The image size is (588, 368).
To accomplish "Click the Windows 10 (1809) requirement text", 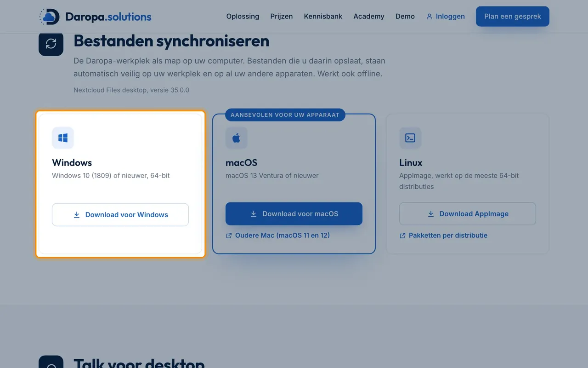I will click(x=111, y=176).
